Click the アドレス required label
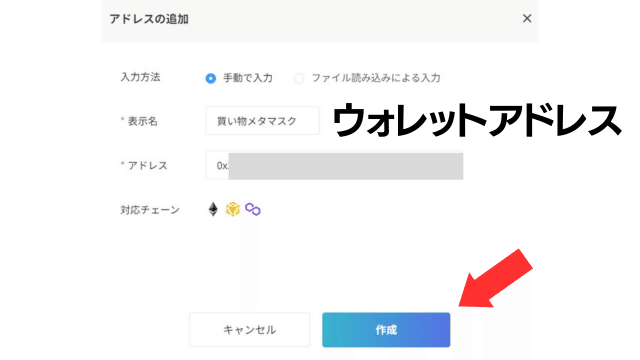 click(144, 165)
